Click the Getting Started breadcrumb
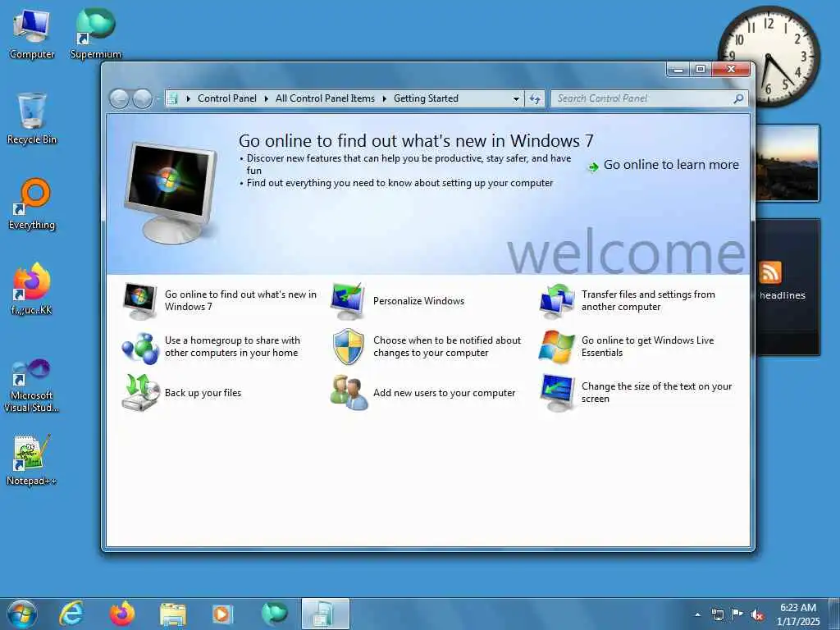This screenshot has width=840, height=630. 426,98
